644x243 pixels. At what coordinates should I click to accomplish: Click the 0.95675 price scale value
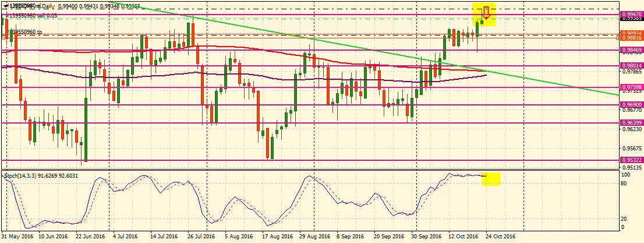tap(632, 148)
